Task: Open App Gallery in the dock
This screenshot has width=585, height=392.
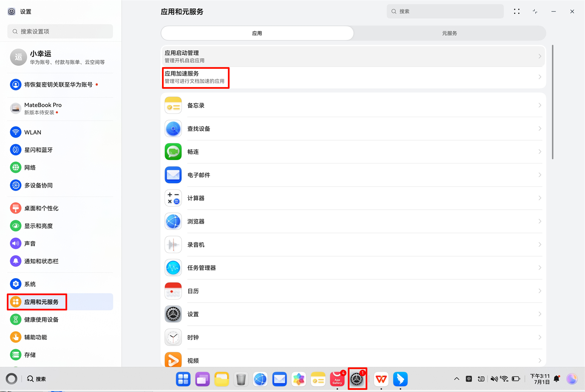Action: pyautogui.click(x=337, y=379)
